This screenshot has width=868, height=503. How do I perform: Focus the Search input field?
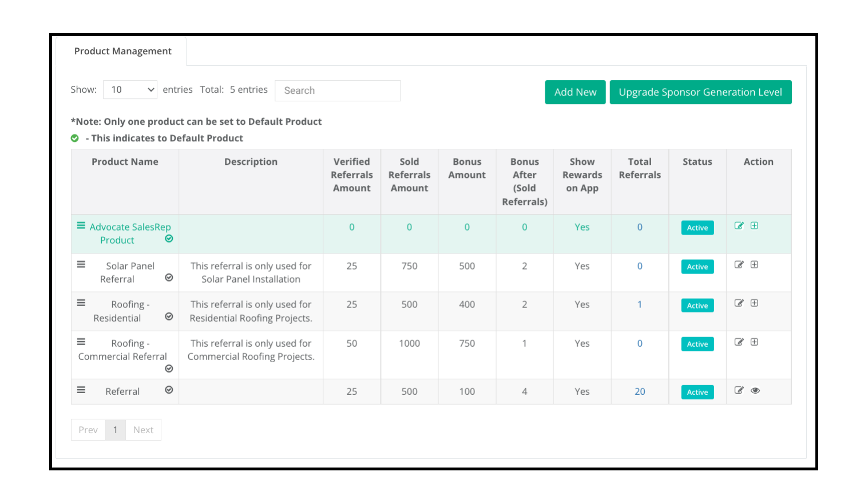(338, 90)
